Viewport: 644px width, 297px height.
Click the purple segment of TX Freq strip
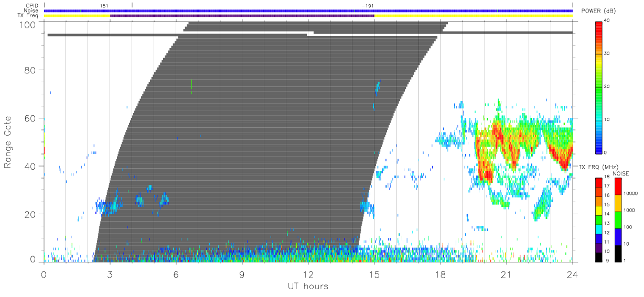pyautogui.click(x=242, y=16)
